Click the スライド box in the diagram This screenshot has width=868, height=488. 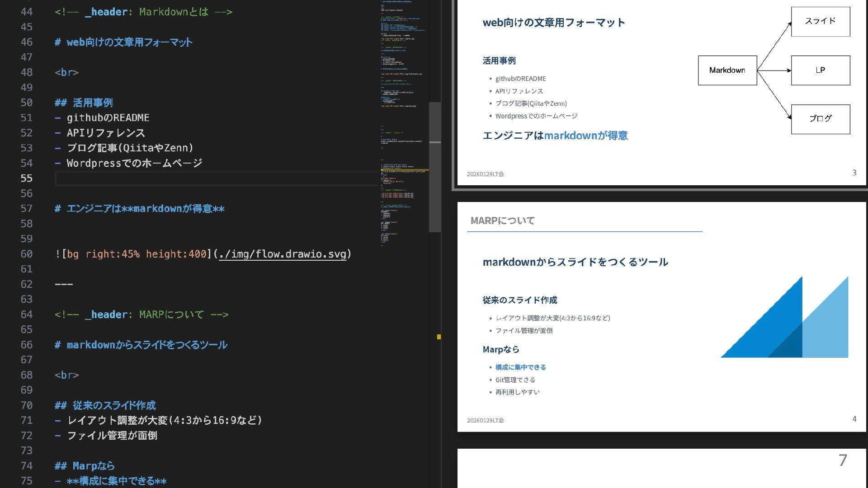point(820,21)
